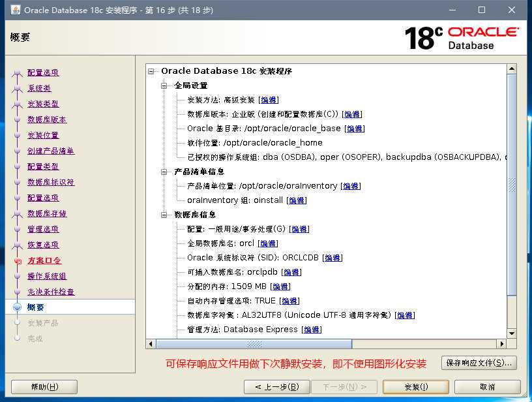The width and height of the screenshot is (532, 402).
Task: Maximize the installer window
Action: (481, 10)
